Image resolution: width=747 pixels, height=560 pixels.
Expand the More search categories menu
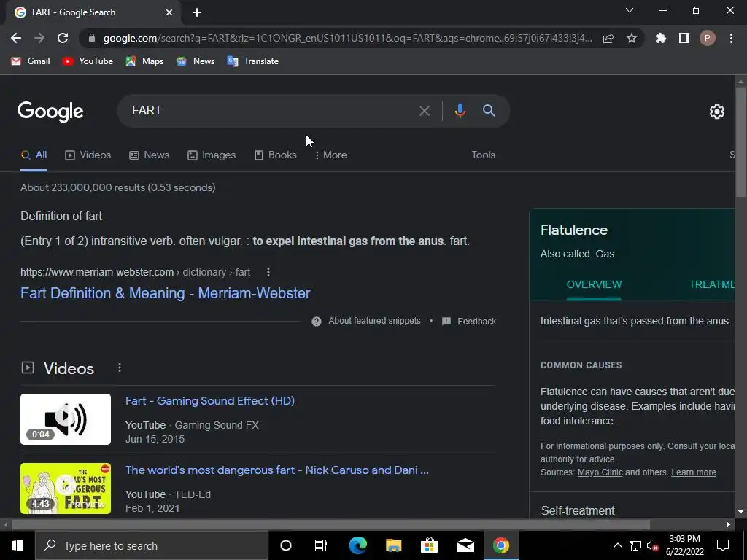(x=330, y=155)
